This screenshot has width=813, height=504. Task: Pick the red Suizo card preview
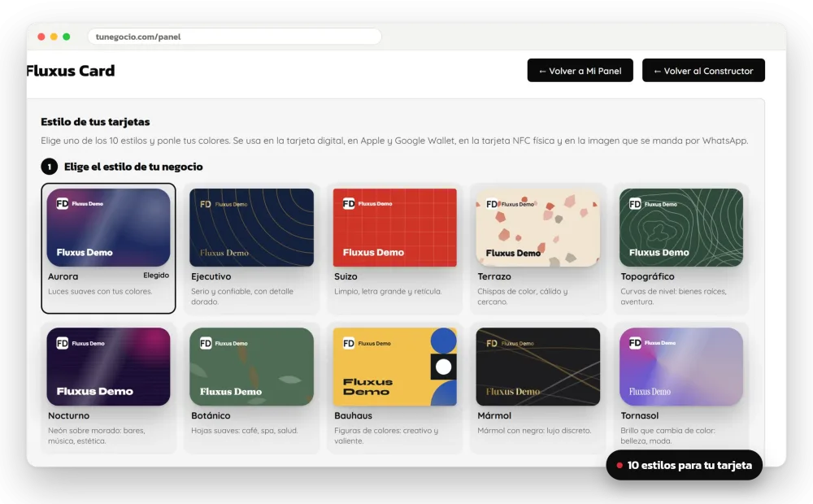(x=394, y=227)
